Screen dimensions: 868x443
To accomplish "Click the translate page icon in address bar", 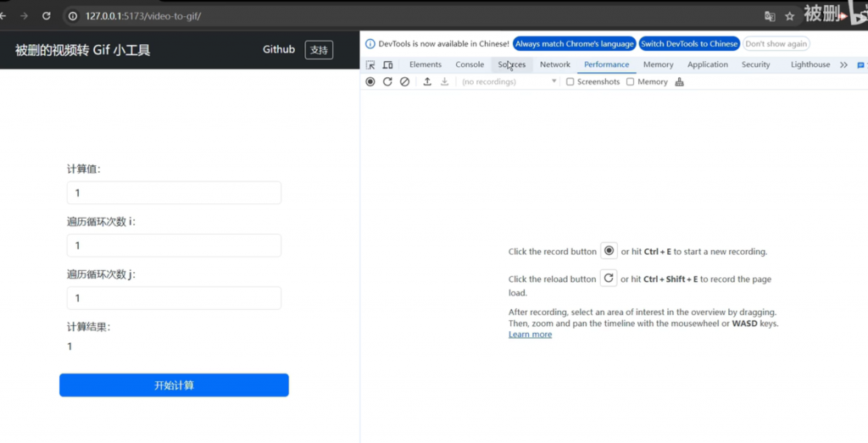I will pos(770,16).
